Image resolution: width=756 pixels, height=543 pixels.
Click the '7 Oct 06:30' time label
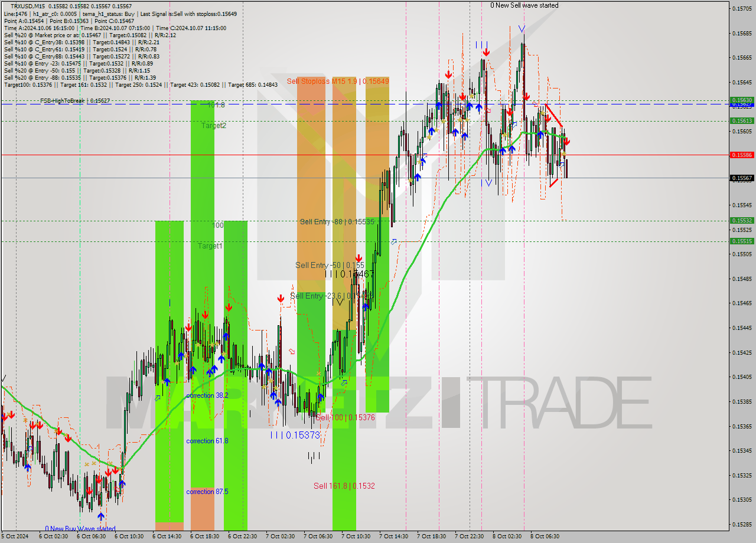[x=318, y=537]
